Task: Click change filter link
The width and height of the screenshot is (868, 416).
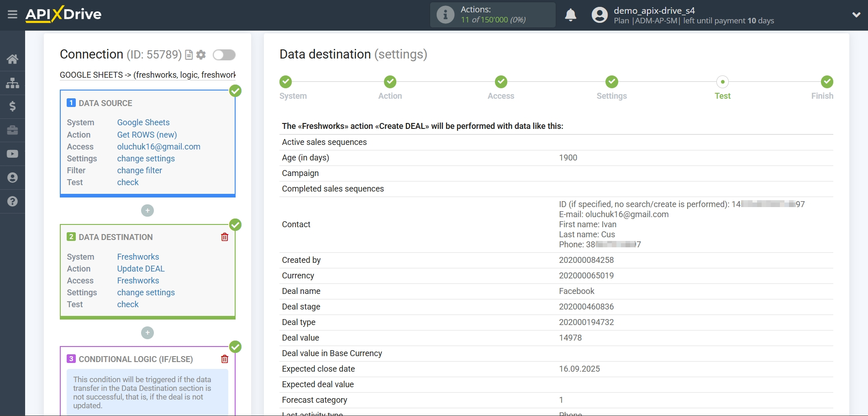Action: 140,171
